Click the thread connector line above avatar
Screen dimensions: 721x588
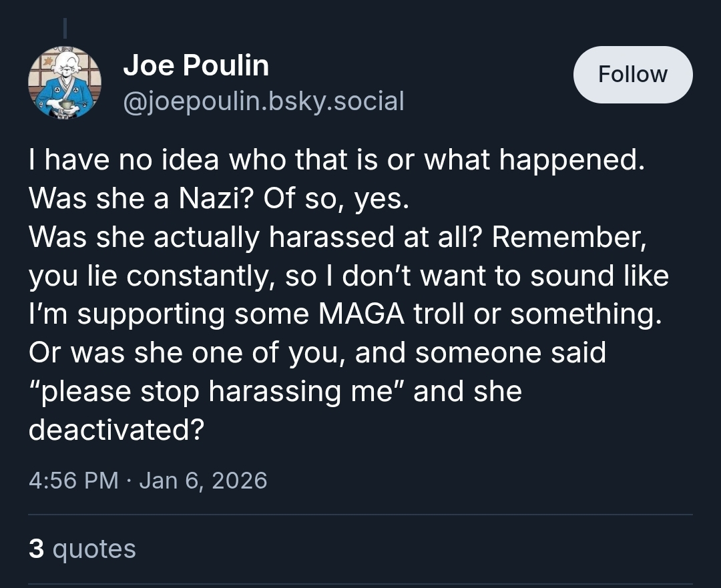coord(65,27)
